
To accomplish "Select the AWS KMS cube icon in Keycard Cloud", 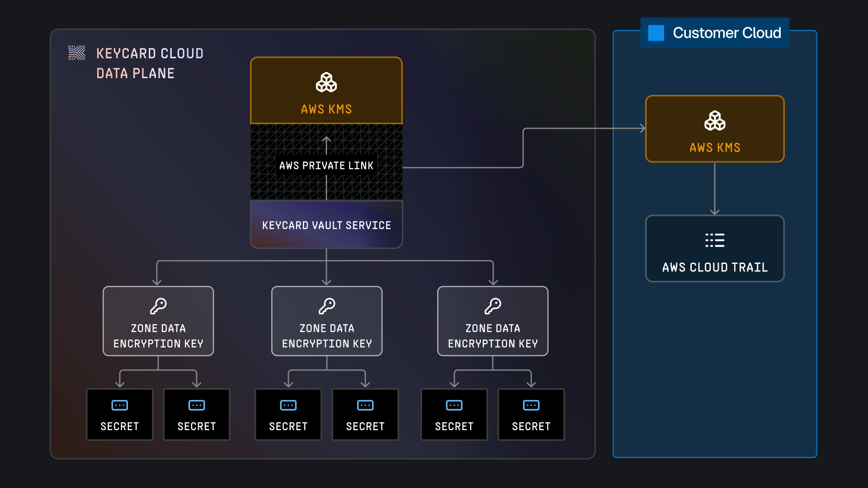I will click(x=326, y=82).
